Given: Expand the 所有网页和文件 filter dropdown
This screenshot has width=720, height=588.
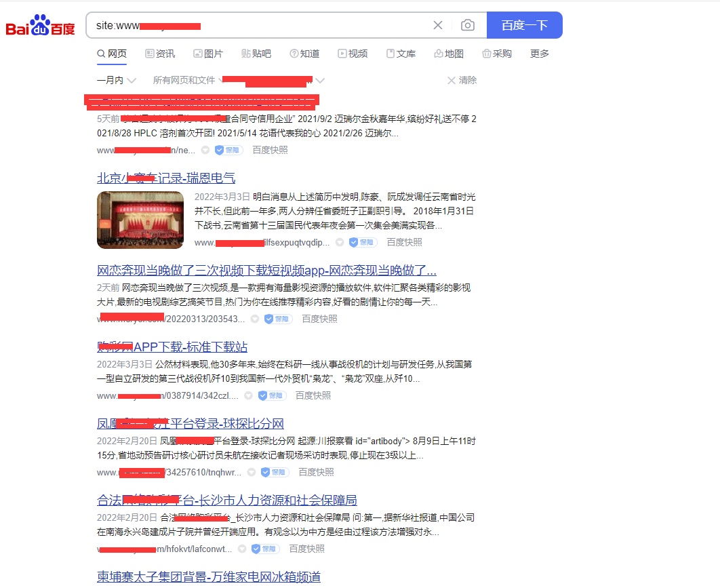Looking at the screenshot, I should pos(188,81).
